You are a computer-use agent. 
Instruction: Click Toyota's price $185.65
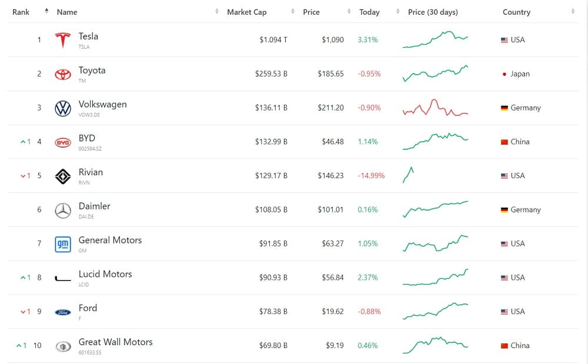[x=330, y=74]
